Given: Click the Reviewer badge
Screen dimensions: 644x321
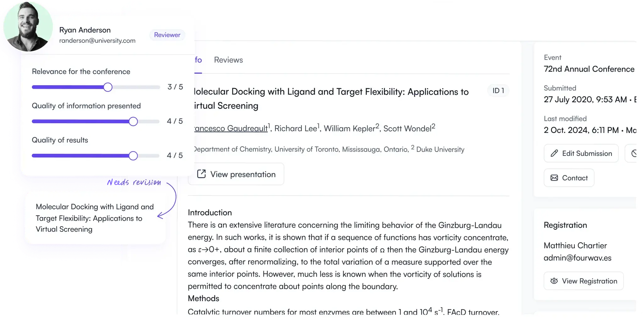Looking at the screenshot, I should 167,35.
